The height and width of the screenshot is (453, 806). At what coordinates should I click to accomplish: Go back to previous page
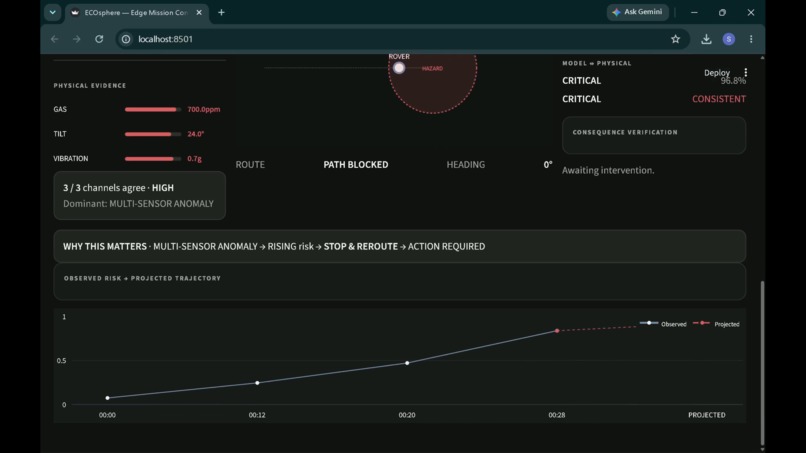[x=54, y=39]
